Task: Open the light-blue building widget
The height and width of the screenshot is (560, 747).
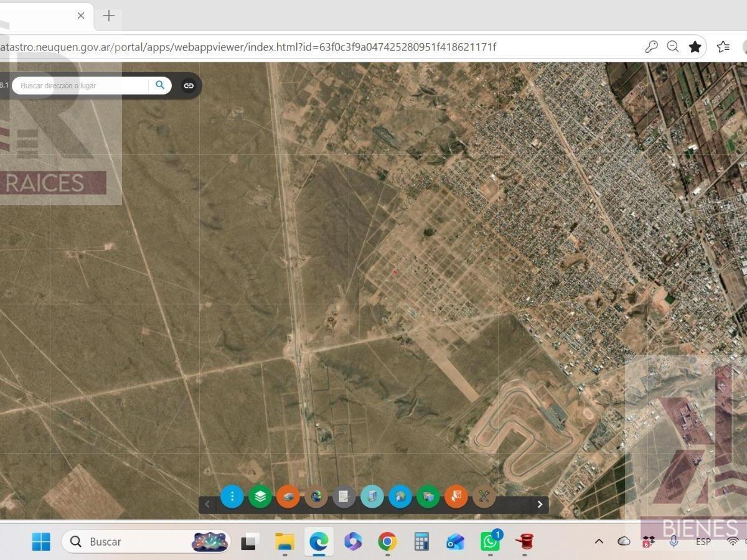Action: click(372, 497)
